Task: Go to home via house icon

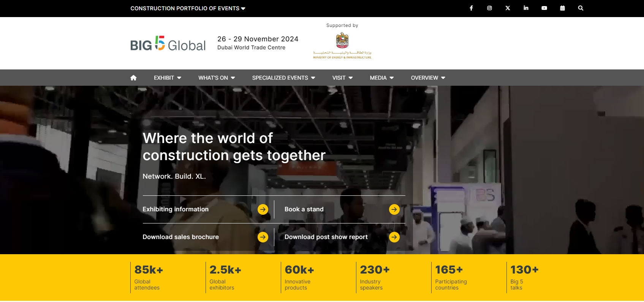Action: click(x=133, y=78)
